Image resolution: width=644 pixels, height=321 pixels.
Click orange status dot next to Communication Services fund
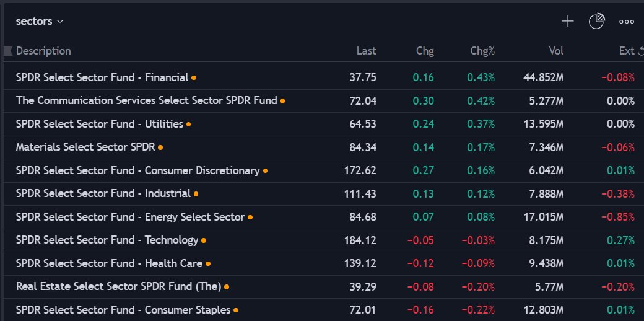[x=282, y=101]
